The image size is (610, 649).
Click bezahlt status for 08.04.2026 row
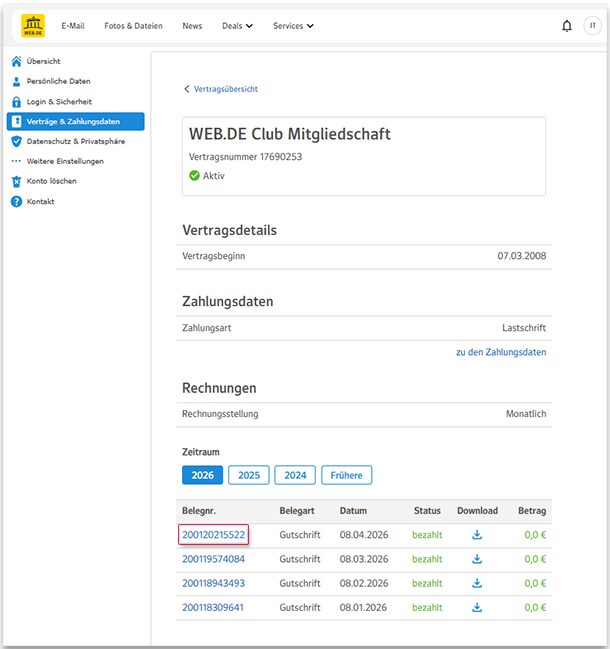(427, 535)
